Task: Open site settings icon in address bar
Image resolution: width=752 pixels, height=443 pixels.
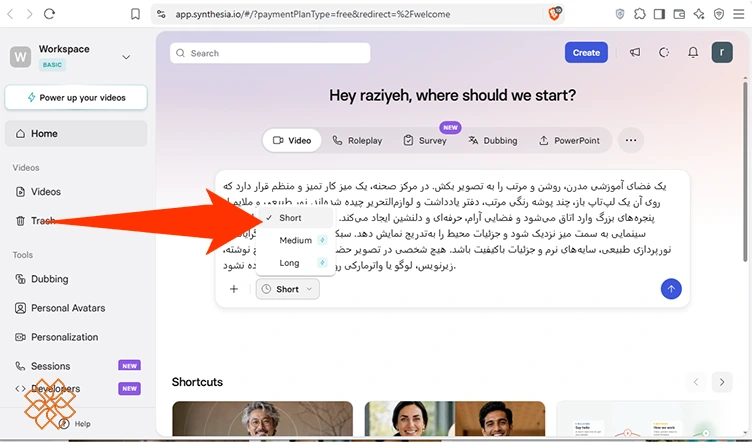Action: pos(162,14)
